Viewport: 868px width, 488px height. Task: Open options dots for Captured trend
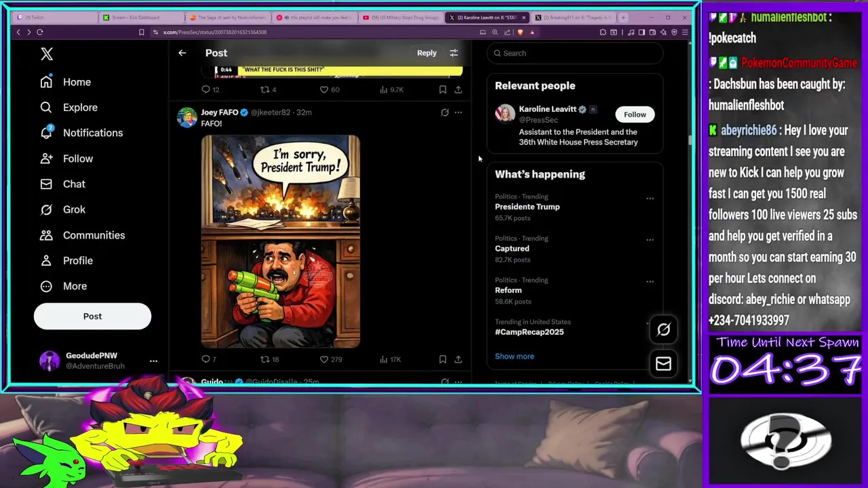pyautogui.click(x=650, y=240)
